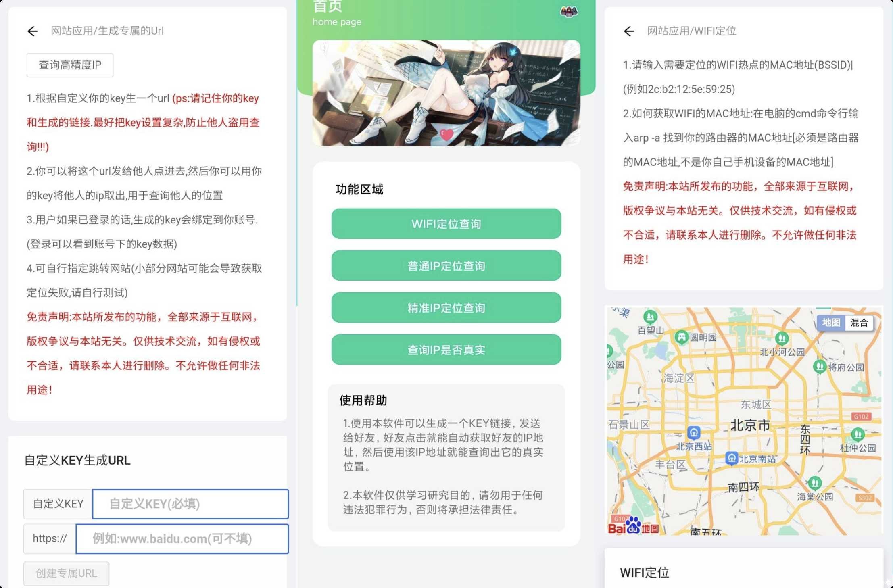Click the 石景山区 label on map
This screenshot has width=893, height=588.
click(629, 424)
